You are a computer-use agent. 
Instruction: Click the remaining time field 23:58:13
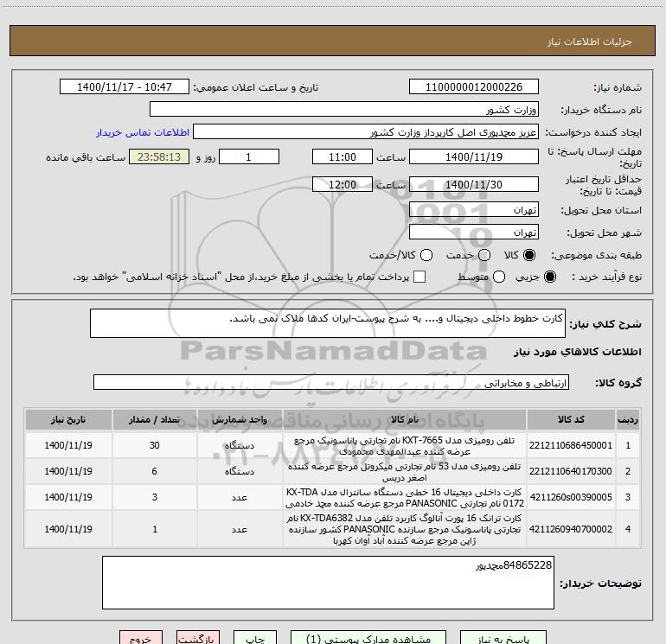[x=159, y=156]
